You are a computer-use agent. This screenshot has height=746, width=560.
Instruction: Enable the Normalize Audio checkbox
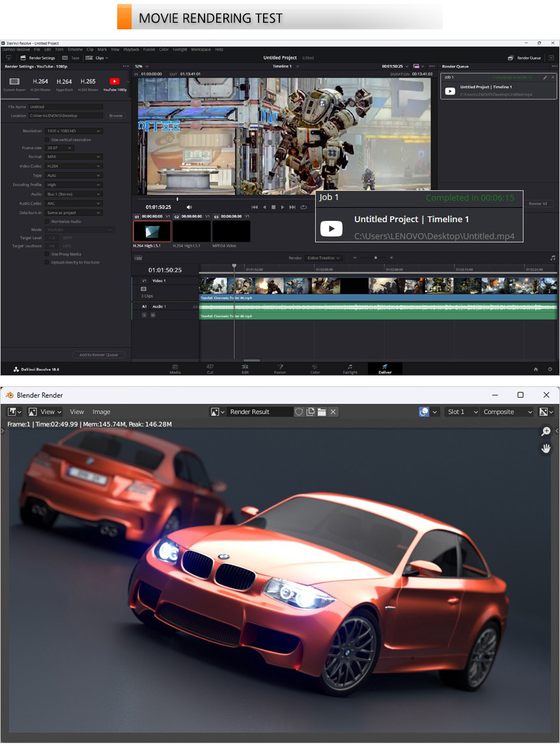click(x=47, y=222)
